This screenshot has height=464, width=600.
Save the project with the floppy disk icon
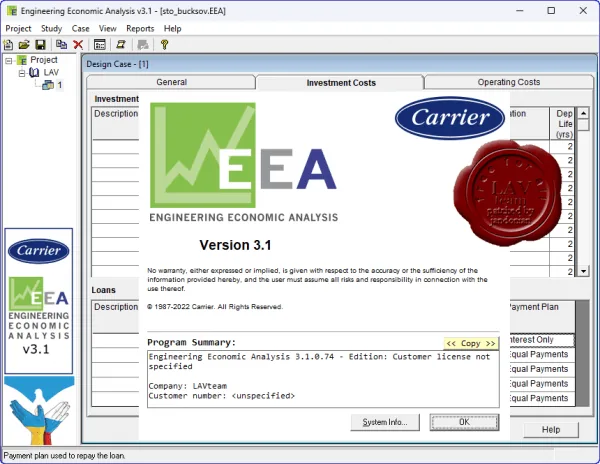(x=40, y=45)
